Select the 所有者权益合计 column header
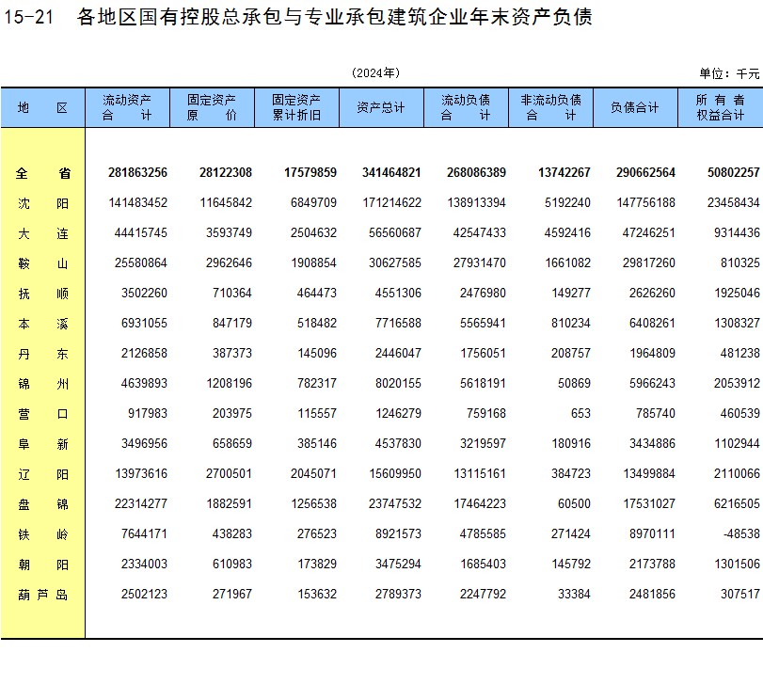Screen dimensions: 763x700 click(x=720, y=107)
